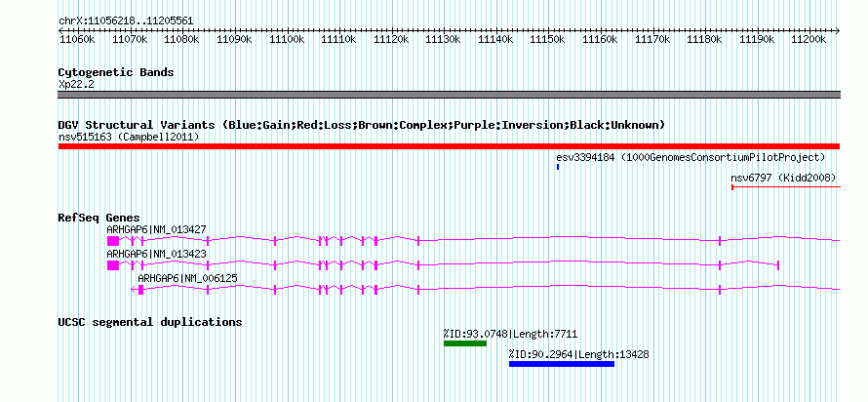Click the 11070k ruler tick label
The height and width of the screenshot is (402, 868).
click(x=130, y=40)
